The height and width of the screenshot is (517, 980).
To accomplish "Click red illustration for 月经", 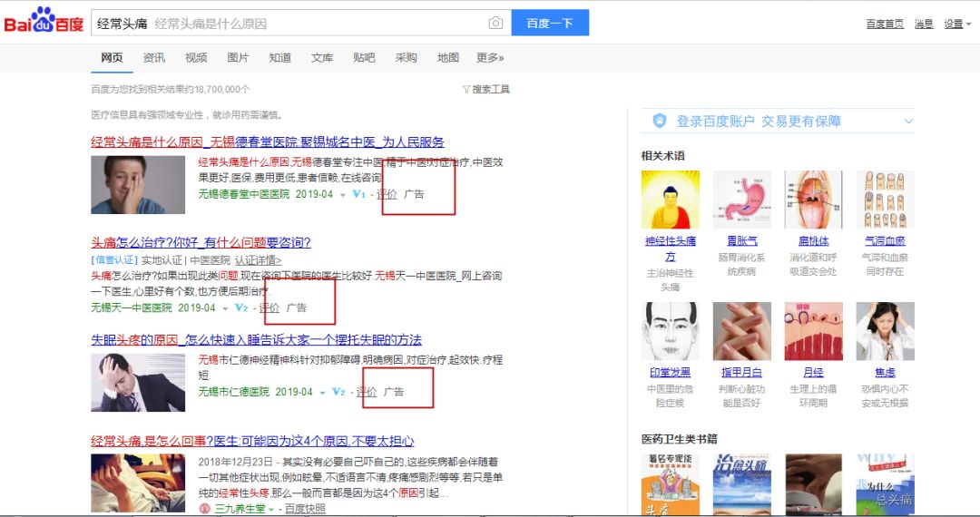I will [x=813, y=332].
